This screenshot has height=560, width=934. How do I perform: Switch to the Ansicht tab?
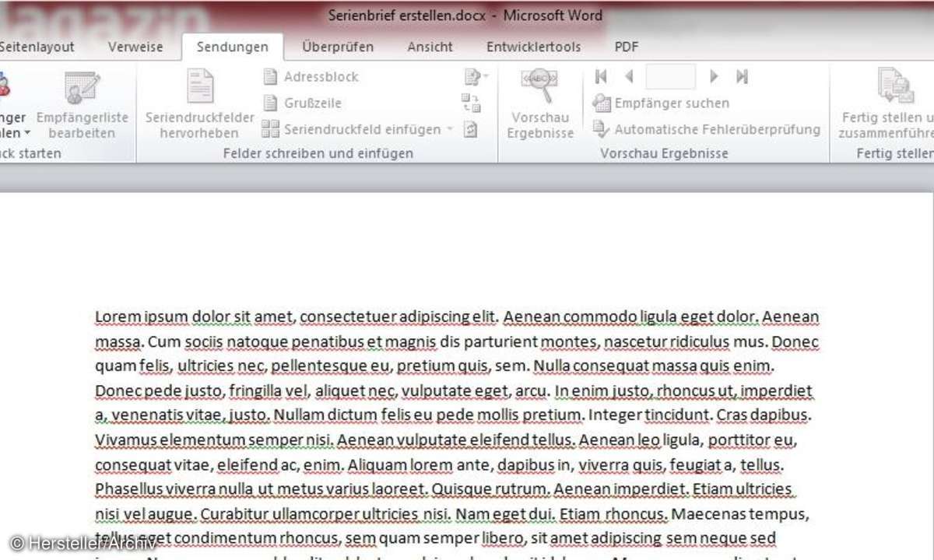click(x=430, y=47)
